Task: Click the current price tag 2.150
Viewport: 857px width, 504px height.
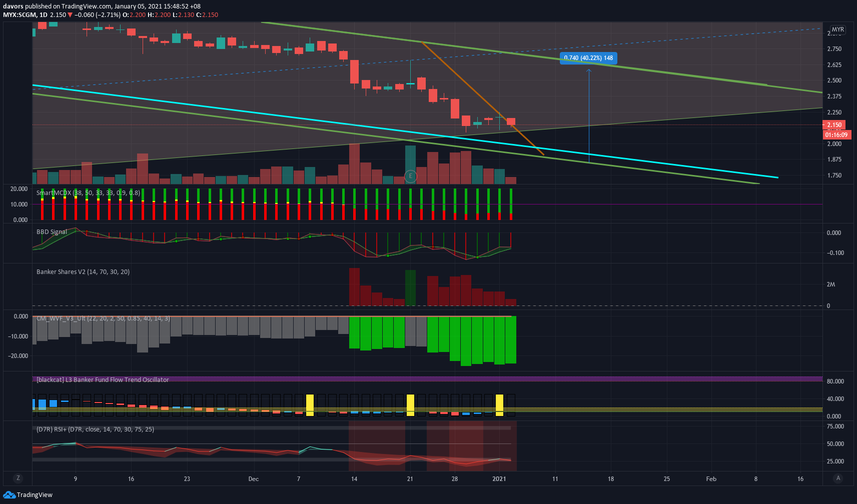Action: (834, 125)
